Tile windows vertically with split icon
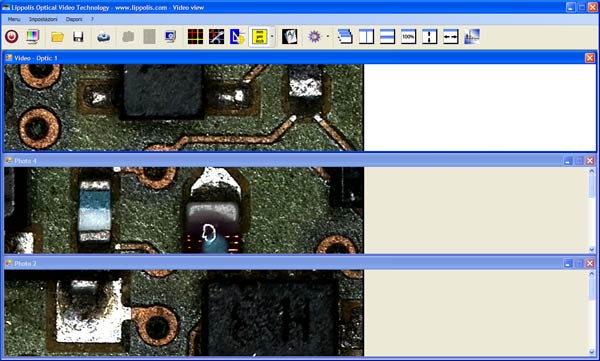 pos(366,37)
